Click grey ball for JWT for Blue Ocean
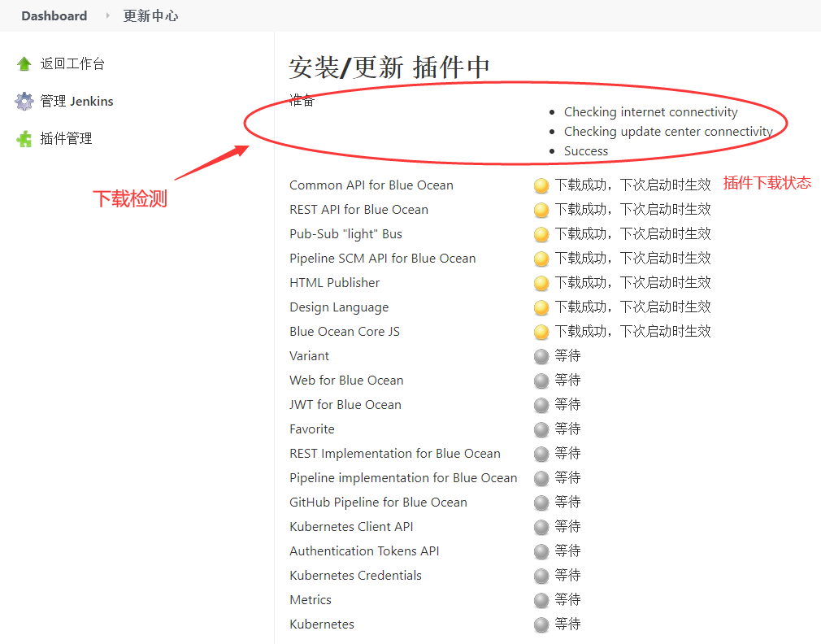Screen dimensions: 821x644 pyautogui.click(x=541, y=405)
